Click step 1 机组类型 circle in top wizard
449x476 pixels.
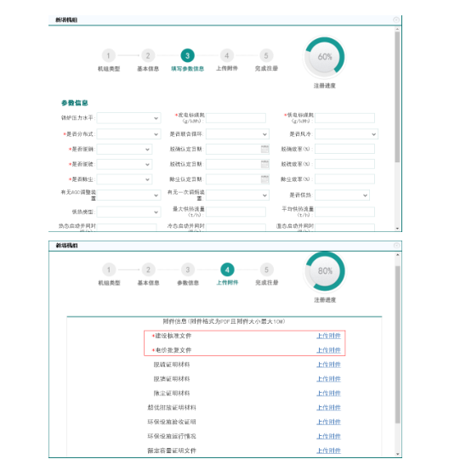(x=109, y=56)
